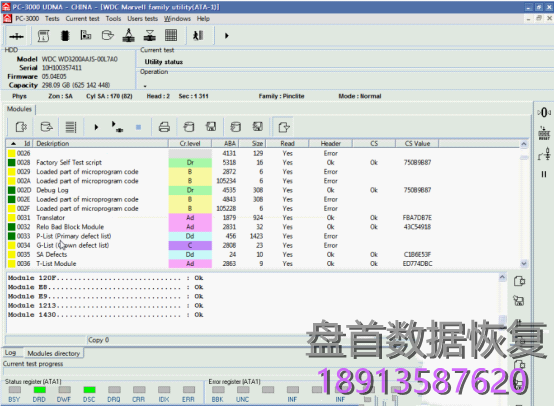
Task: Click the drive with arrow toolbar icon
Action: tap(107, 35)
